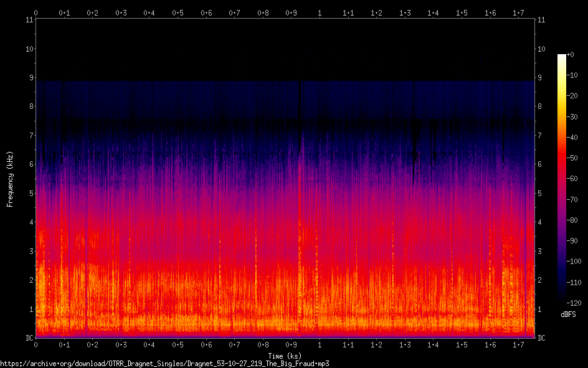This screenshot has height=368, width=588.
Task: Click the DC label on left frequency axis
Action: pos(27,338)
